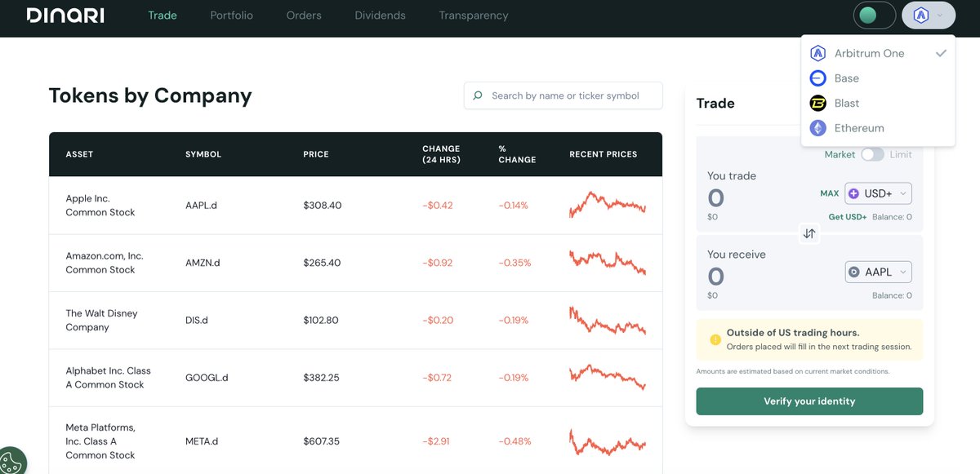
Task: Select the Base network icon
Action: click(x=817, y=78)
